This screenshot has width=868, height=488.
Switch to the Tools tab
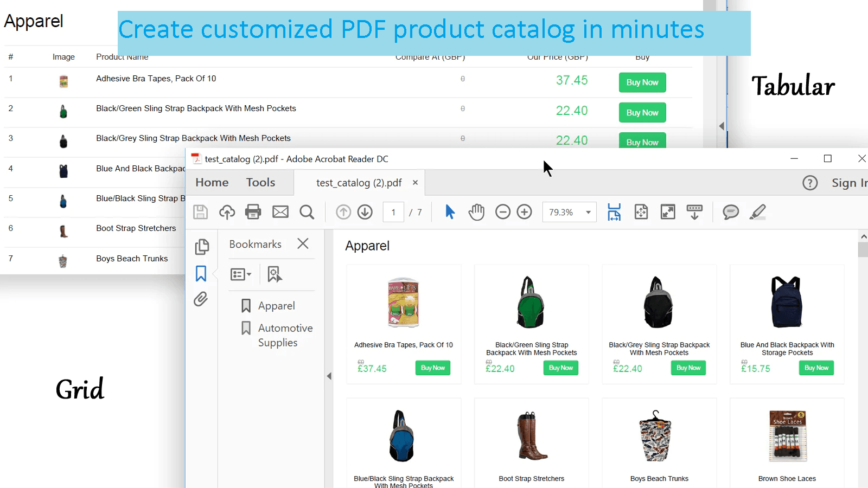(x=260, y=183)
